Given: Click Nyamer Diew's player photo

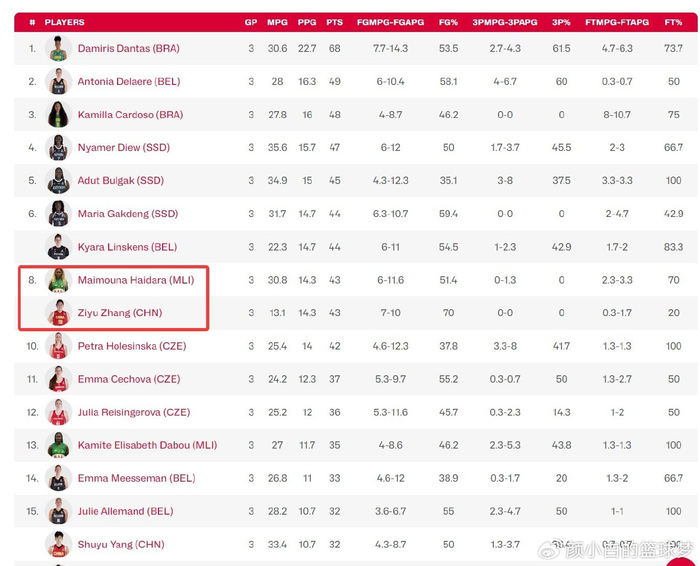Looking at the screenshot, I should (x=59, y=148).
